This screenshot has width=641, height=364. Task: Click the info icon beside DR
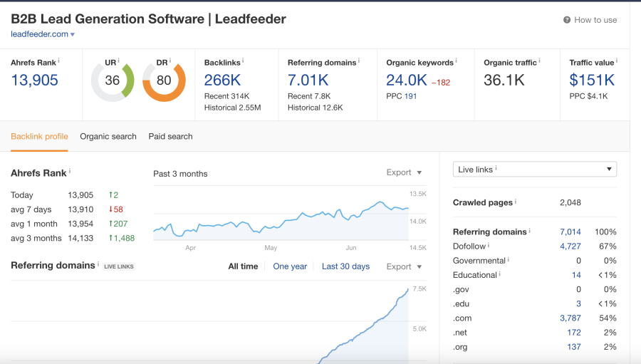pyautogui.click(x=170, y=61)
